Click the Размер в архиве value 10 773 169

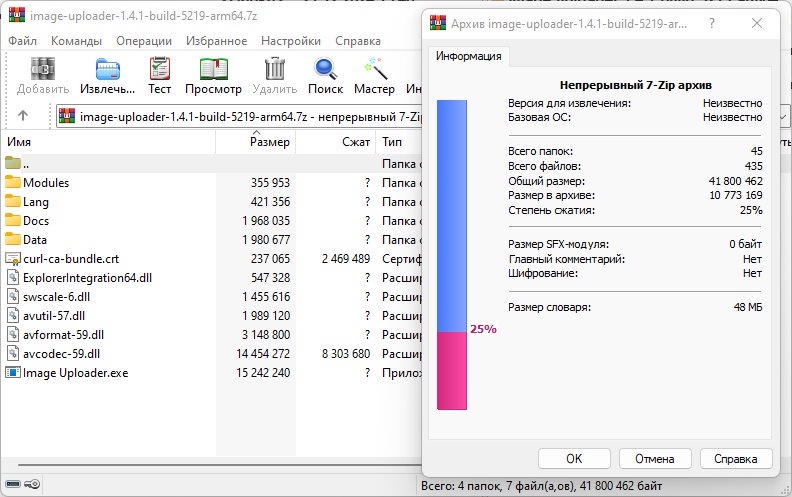[x=736, y=195]
